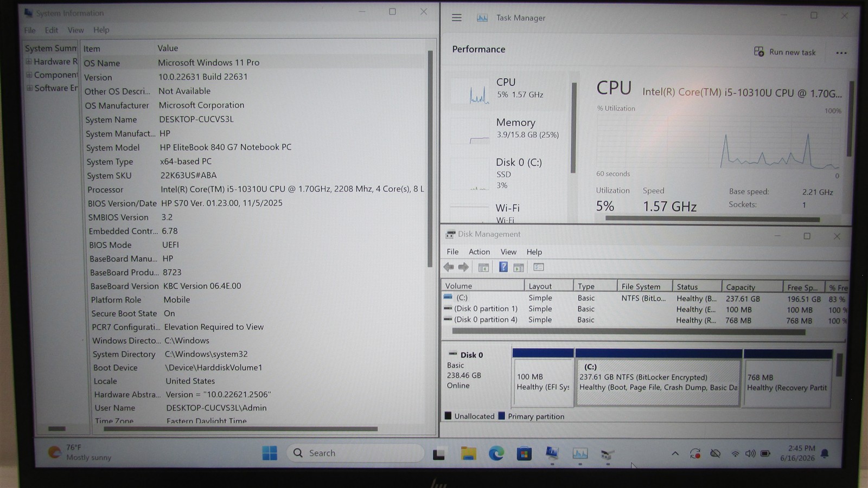Open the Help menu in Disk Management
The image size is (868, 488).
(x=534, y=252)
